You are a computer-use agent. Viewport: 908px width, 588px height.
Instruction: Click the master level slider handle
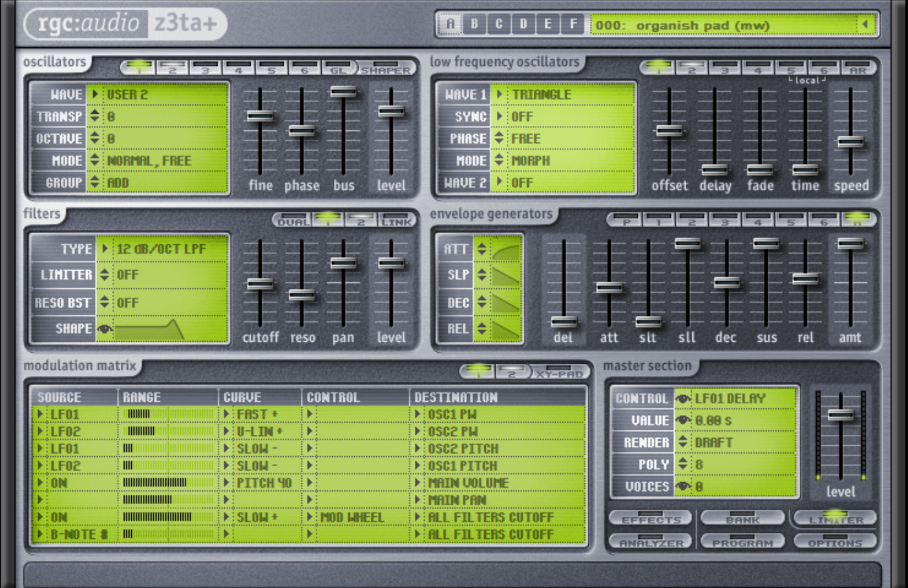(840, 415)
